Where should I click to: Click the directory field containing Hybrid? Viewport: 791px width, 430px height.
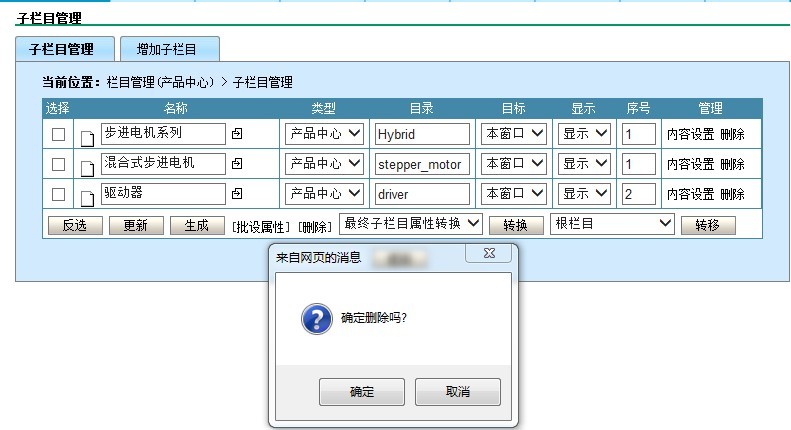coord(421,134)
